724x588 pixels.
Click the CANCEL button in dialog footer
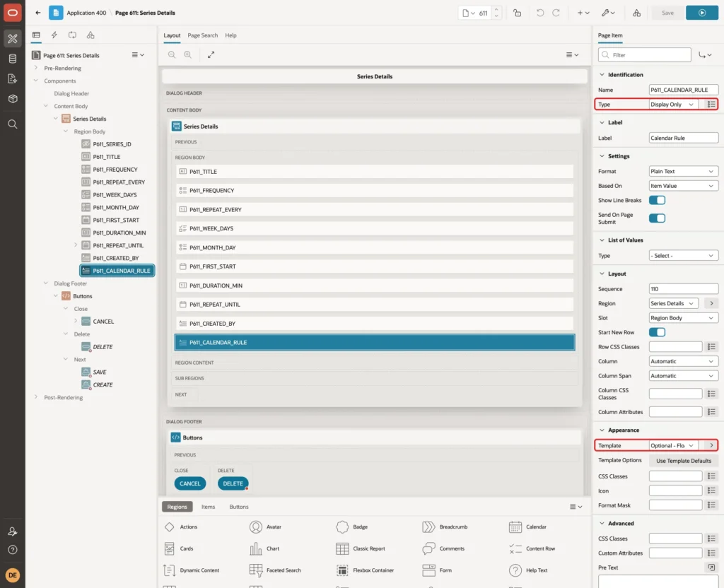pos(189,483)
